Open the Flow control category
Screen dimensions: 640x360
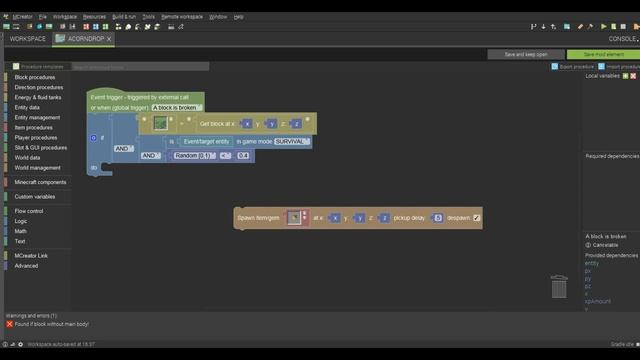[x=29, y=211]
